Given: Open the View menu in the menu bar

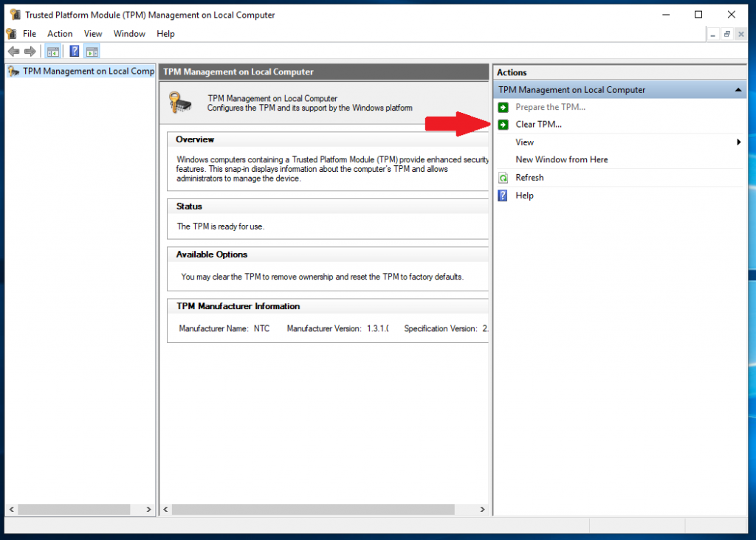Looking at the screenshot, I should (93, 34).
